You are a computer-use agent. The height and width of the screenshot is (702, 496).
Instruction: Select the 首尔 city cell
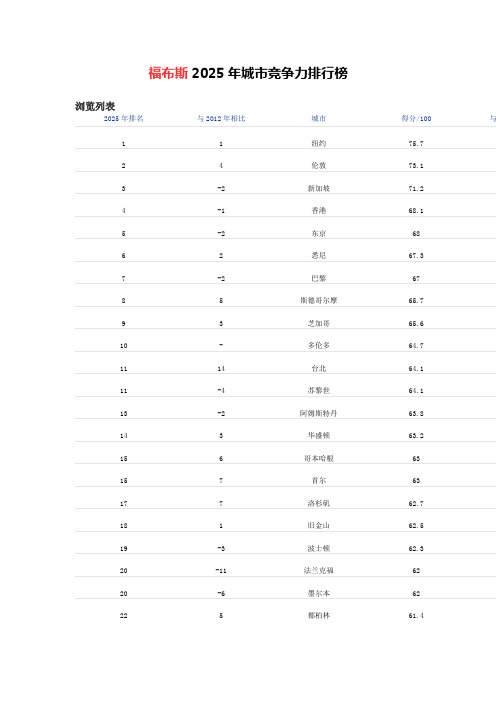[319, 481]
